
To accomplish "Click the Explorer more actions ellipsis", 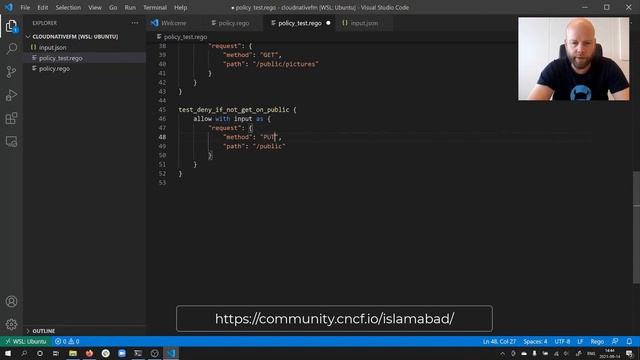I will click(135, 23).
